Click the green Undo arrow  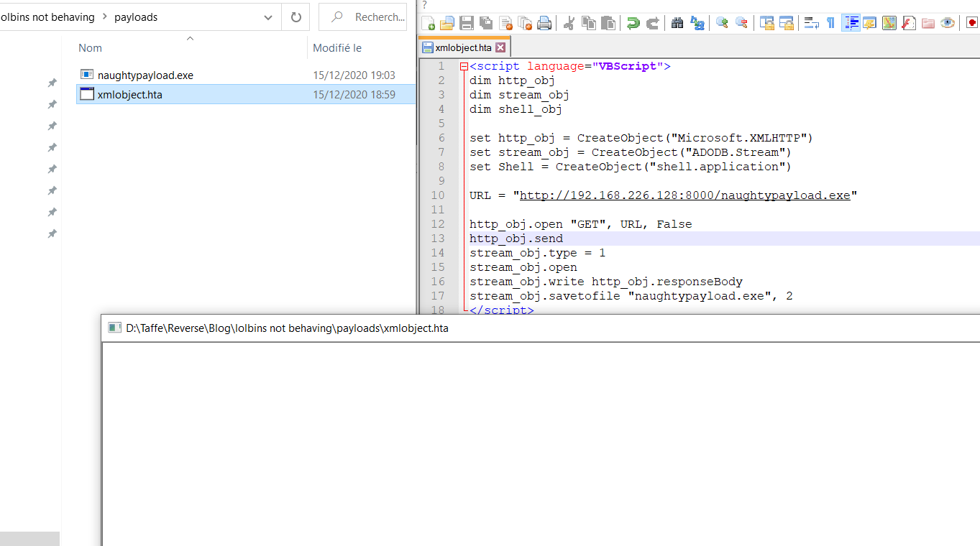pyautogui.click(x=633, y=23)
